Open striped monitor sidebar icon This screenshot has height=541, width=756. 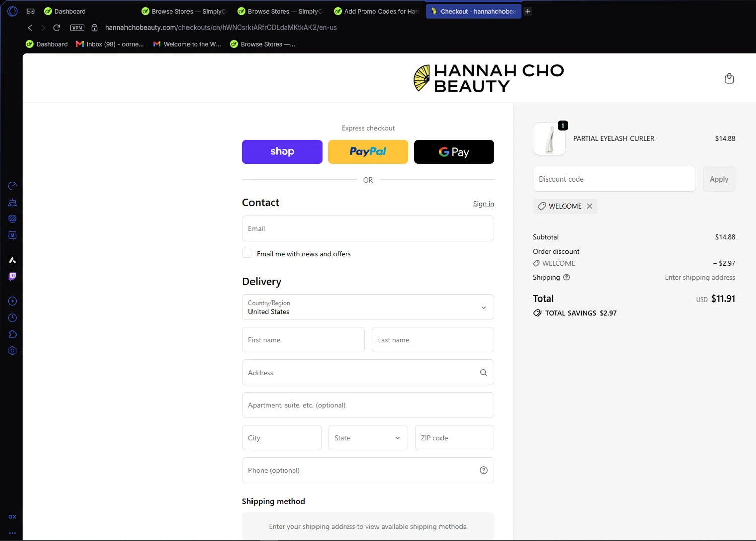(x=13, y=219)
